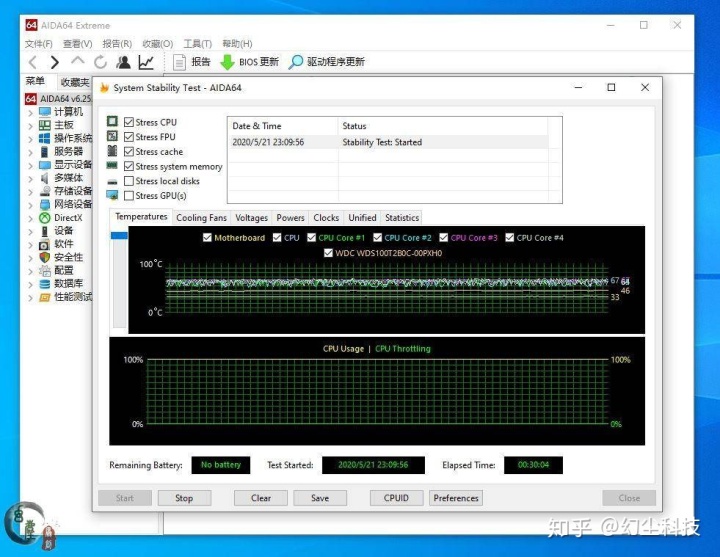Open the 收藏夹 favorites panel tab
The width and height of the screenshot is (720, 557).
point(75,82)
